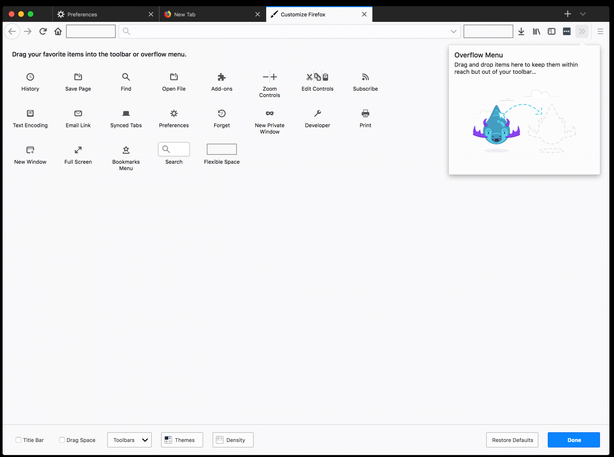Select the Full Screen arrows icon

(78, 150)
